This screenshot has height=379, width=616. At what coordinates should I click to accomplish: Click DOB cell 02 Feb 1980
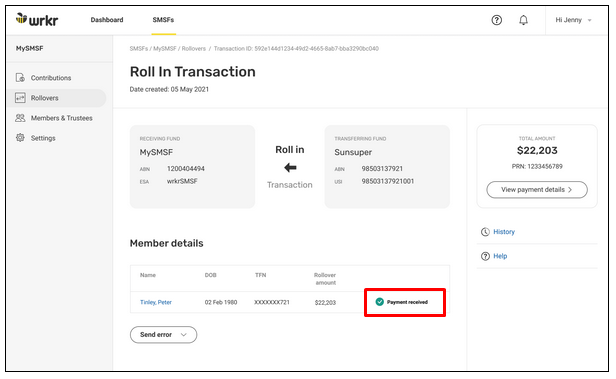tap(221, 302)
